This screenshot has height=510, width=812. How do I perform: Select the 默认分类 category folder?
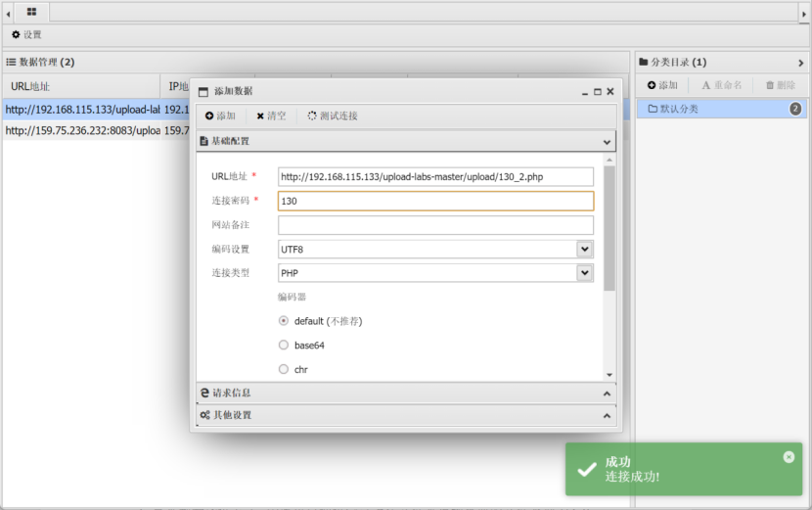coord(721,109)
